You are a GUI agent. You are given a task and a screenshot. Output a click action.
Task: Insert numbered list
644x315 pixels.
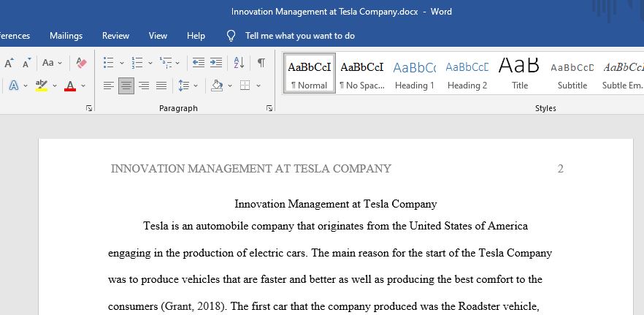pyautogui.click(x=137, y=63)
